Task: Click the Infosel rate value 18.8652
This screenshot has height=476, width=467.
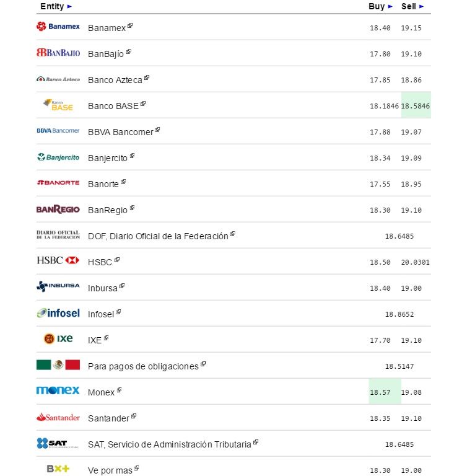Action: pyautogui.click(x=399, y=314)
